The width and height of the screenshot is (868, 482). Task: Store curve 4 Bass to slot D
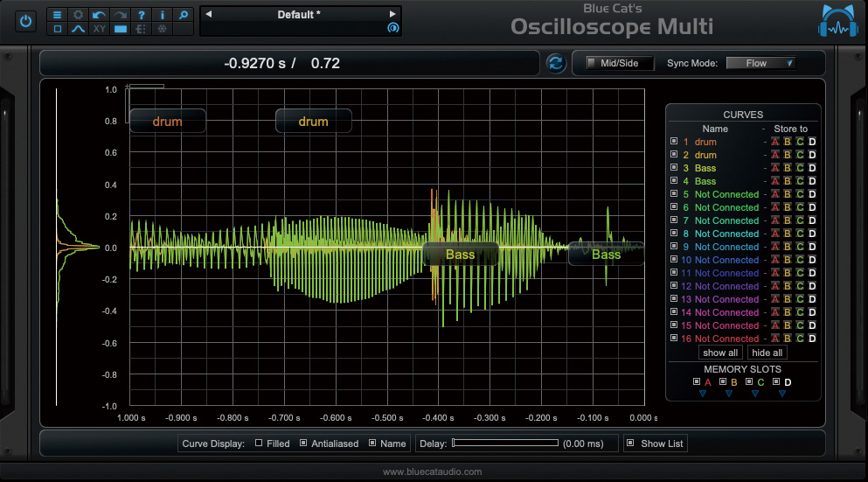tap(812, 181)
